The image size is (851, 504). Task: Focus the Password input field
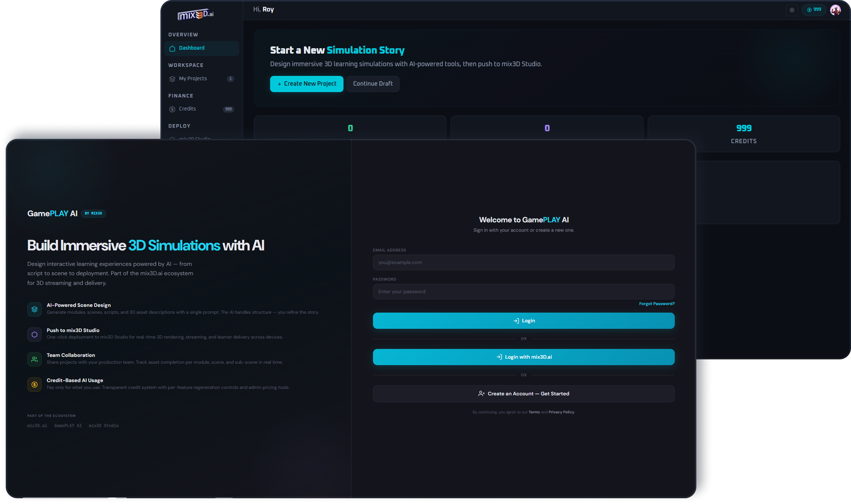pyautogui.click(x=523, y=292)
